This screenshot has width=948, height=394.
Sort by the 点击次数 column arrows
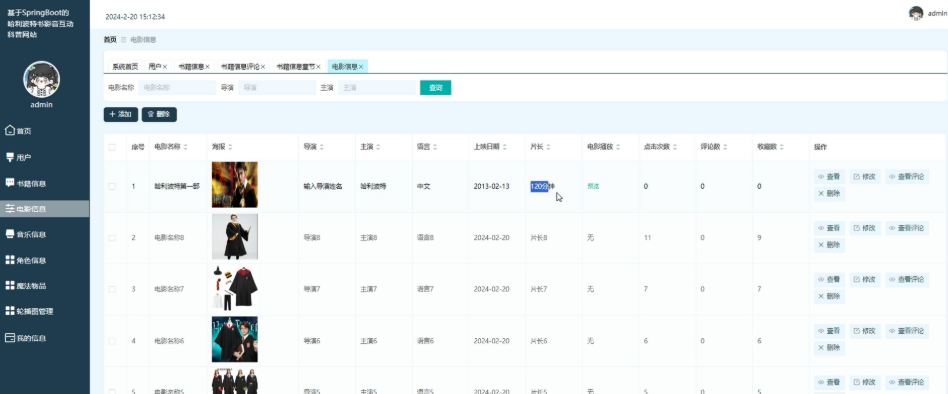tap(675, 147)
